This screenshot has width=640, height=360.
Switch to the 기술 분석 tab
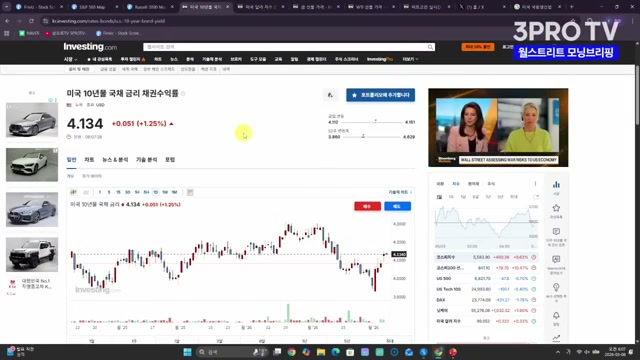[147, 160]
